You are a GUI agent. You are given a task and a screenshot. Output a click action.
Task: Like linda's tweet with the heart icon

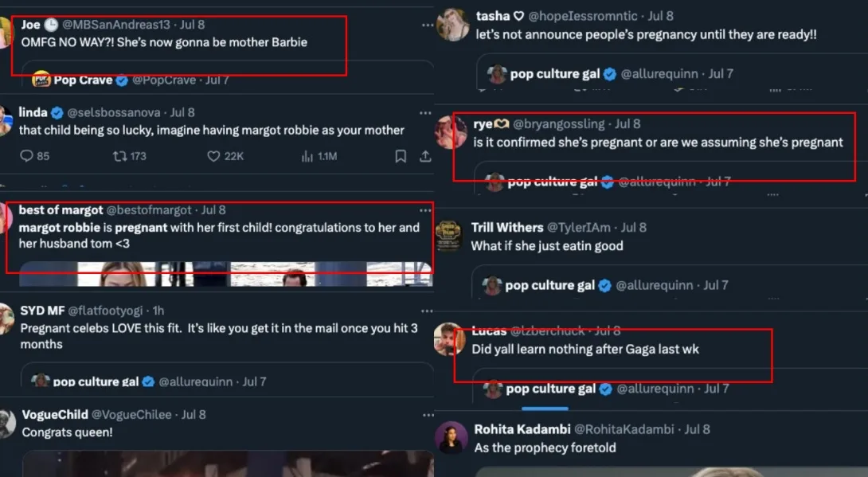[x=213, y=156]
